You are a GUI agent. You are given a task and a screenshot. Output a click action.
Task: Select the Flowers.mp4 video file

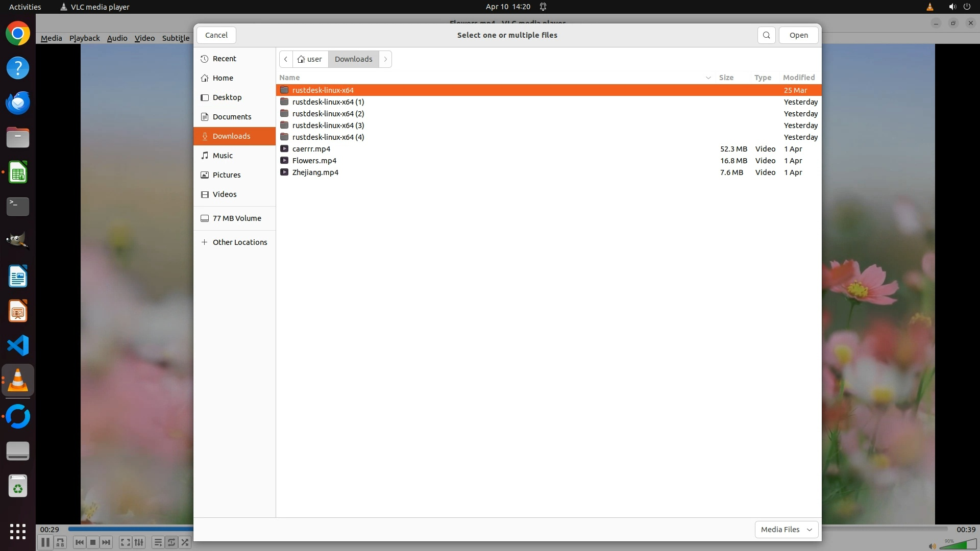click(314, 161)
